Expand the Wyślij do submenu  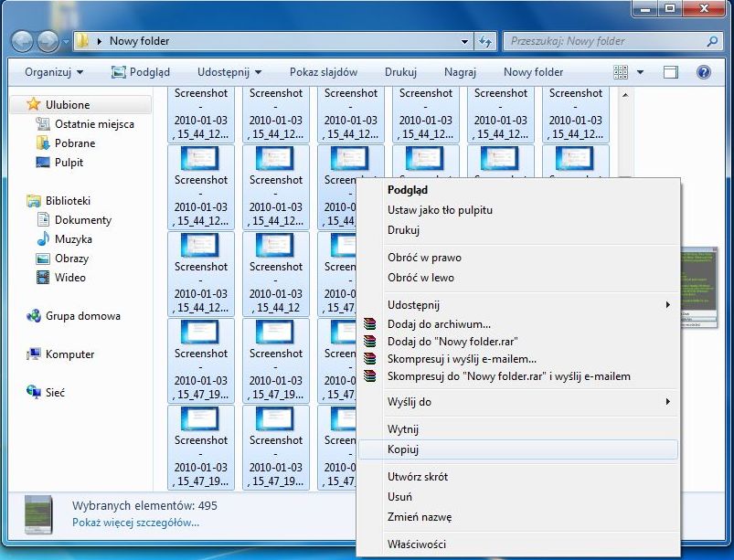668,401
